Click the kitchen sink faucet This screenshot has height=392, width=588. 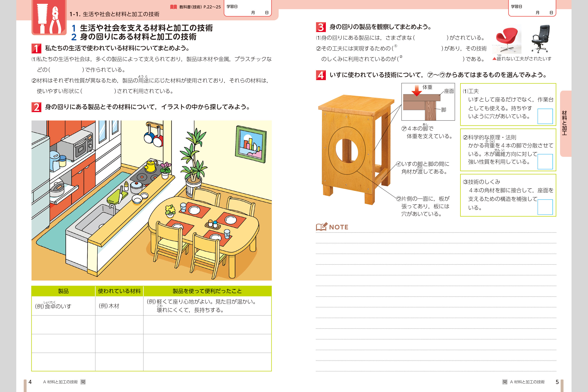112,210
